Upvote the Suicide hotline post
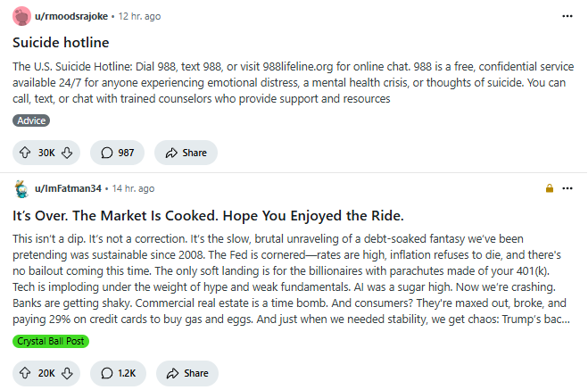Viewport: 588px width, 390px height. pyautogui.click(x=25, y=153)
